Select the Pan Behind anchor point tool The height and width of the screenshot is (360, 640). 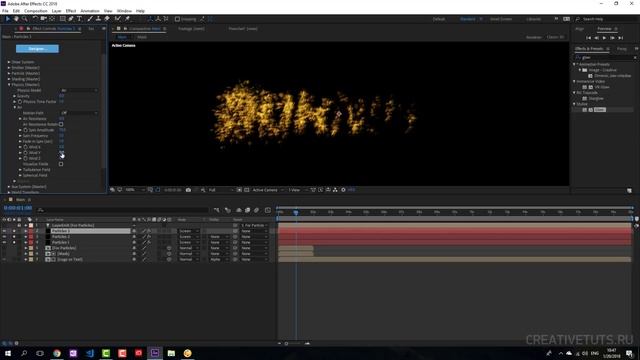(x=52, y=19)
